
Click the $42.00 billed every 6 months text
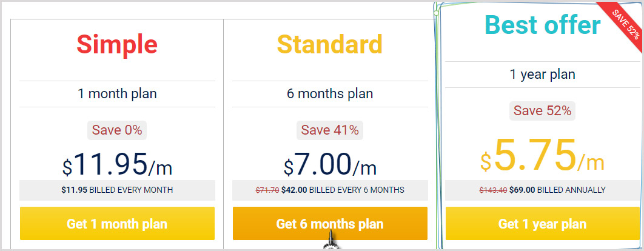click(x=343, y=190)
